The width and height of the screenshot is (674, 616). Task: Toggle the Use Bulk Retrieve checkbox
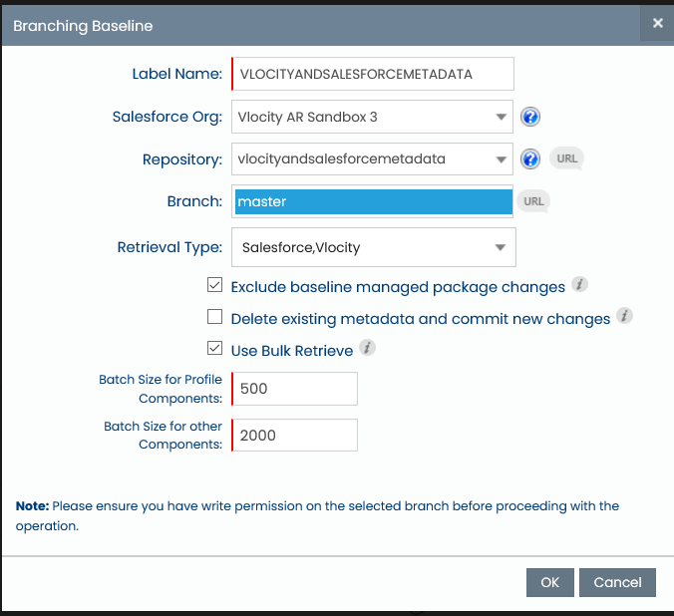(214, 349)
